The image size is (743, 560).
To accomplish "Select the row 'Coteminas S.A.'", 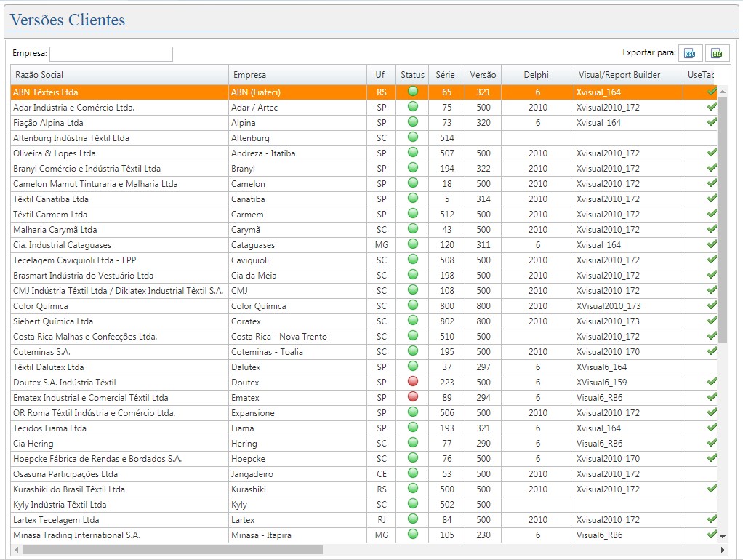I will [x=364, y=352].
